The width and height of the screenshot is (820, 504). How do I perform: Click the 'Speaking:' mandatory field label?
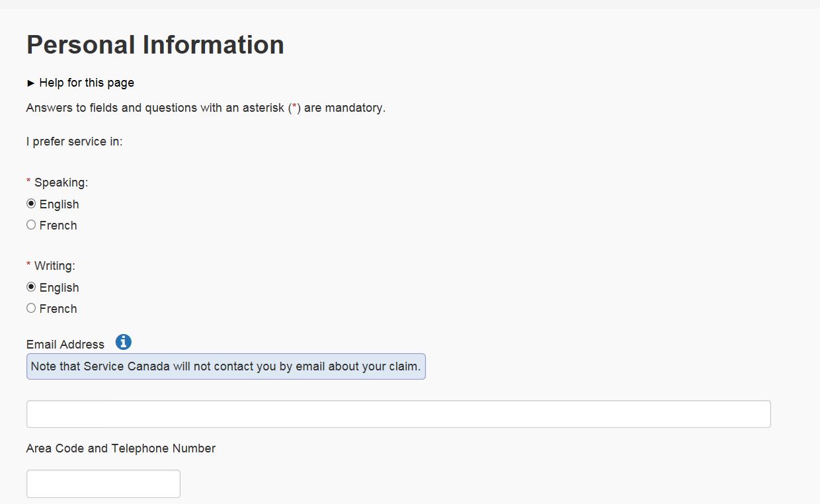[61, 183]
